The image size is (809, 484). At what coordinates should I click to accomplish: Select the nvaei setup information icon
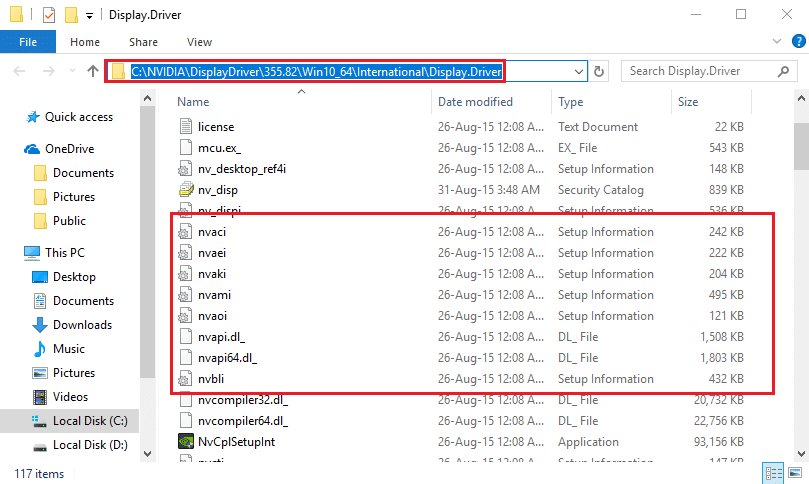(x=186, y=253)
